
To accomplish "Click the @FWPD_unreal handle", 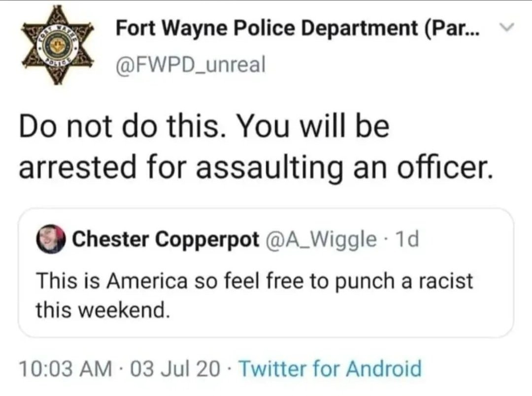I will tap(190, 65).
